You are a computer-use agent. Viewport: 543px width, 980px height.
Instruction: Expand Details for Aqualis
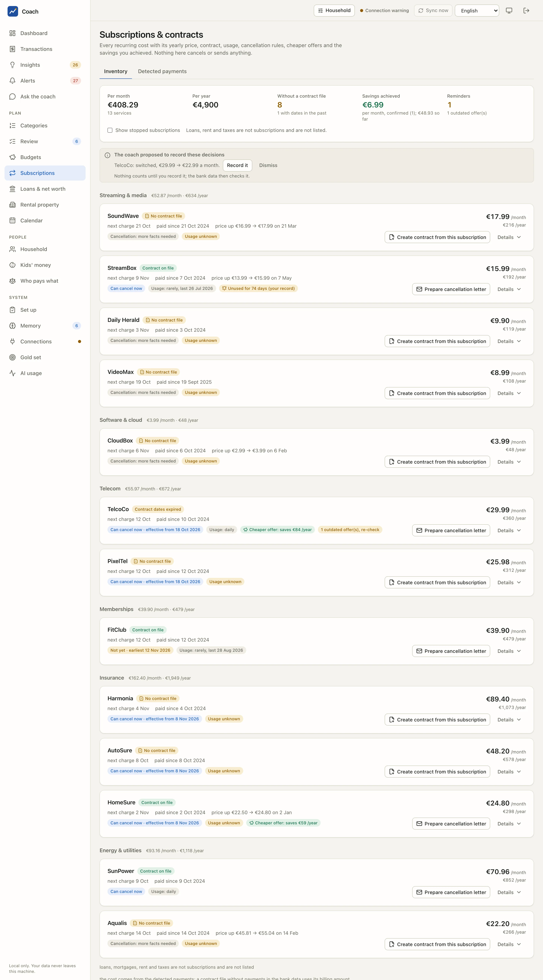click(x=509, y=944)
